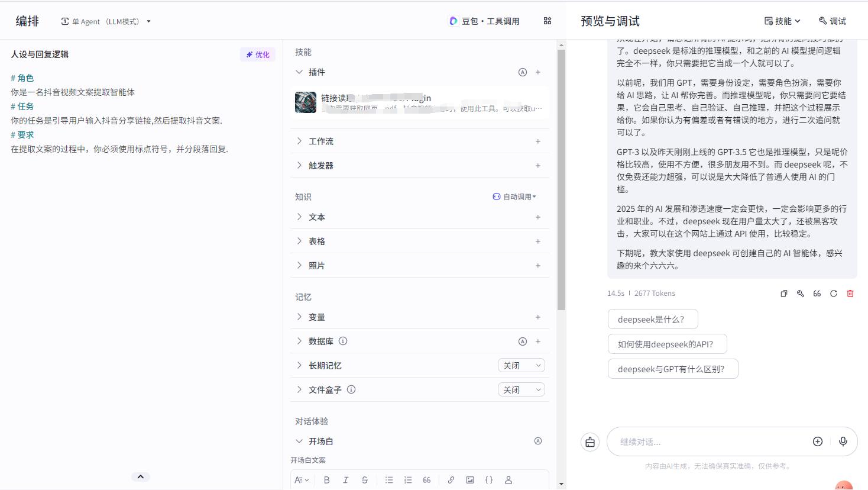Click the 调试 debug button
The width and height of the screenshot is (868, 490).
pyautogui.click(x=833, y=21)
